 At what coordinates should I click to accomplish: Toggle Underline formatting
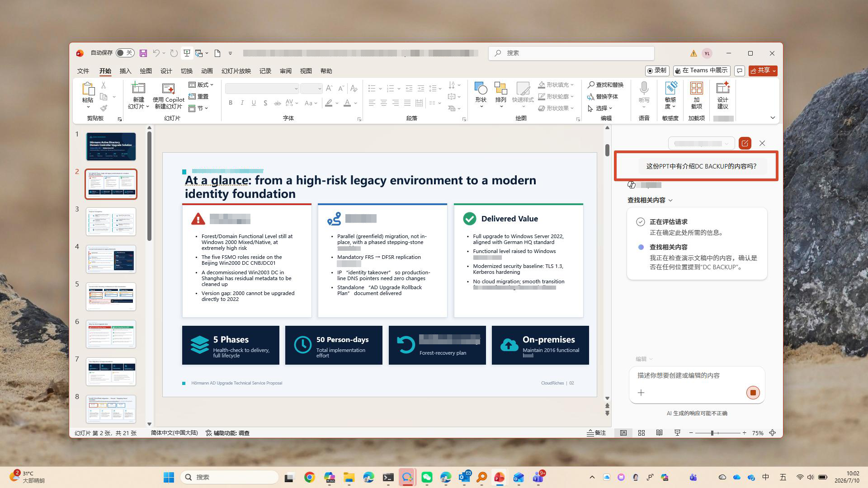[x=254, y=103]
